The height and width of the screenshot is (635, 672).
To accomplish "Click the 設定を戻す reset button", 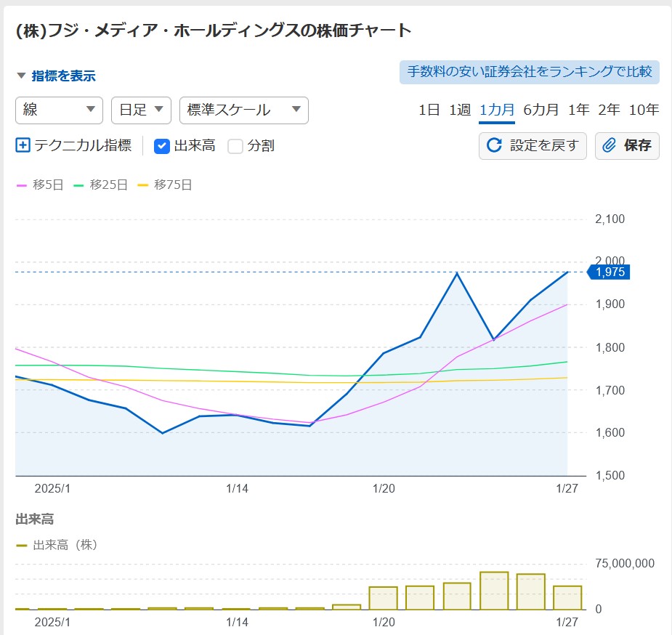I will click(533, 146).
